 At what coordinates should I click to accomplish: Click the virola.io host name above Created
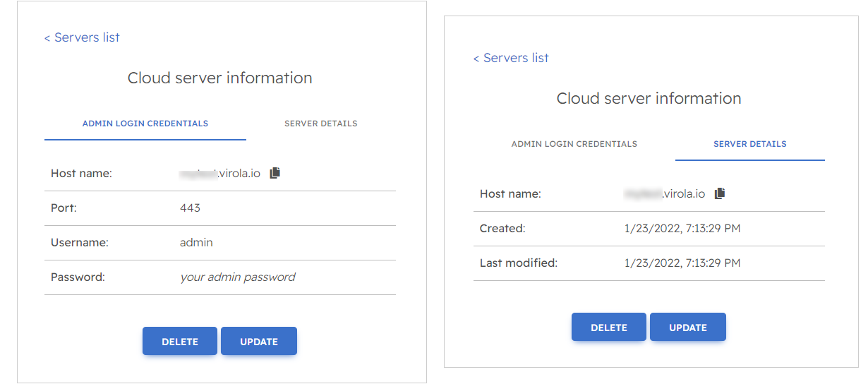click(665, 193)
